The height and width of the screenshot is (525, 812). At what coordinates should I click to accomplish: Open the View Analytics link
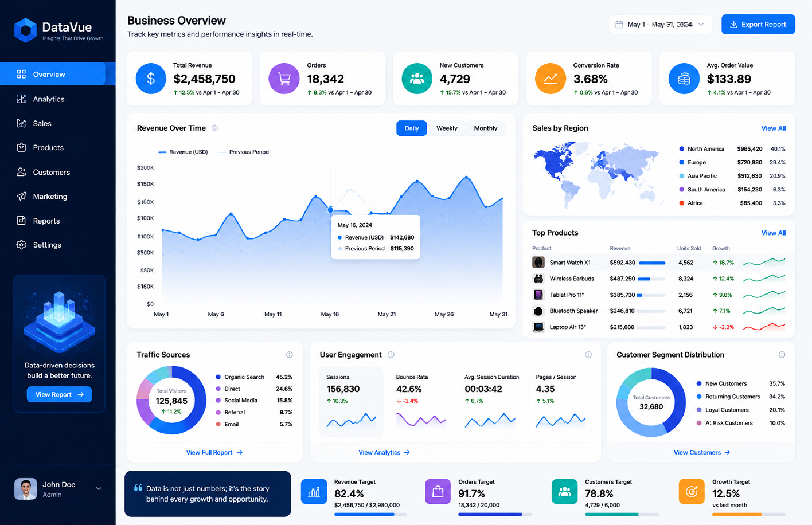coord(384,452)
